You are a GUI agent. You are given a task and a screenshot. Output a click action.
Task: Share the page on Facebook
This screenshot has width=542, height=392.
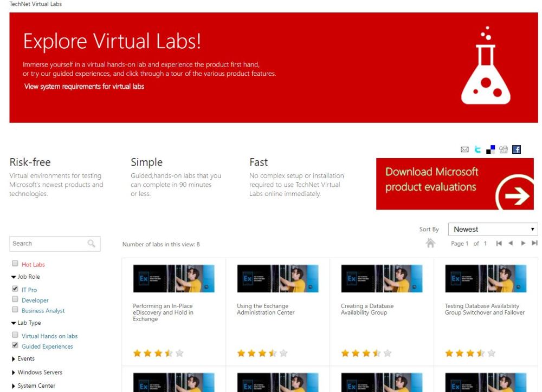517,150
